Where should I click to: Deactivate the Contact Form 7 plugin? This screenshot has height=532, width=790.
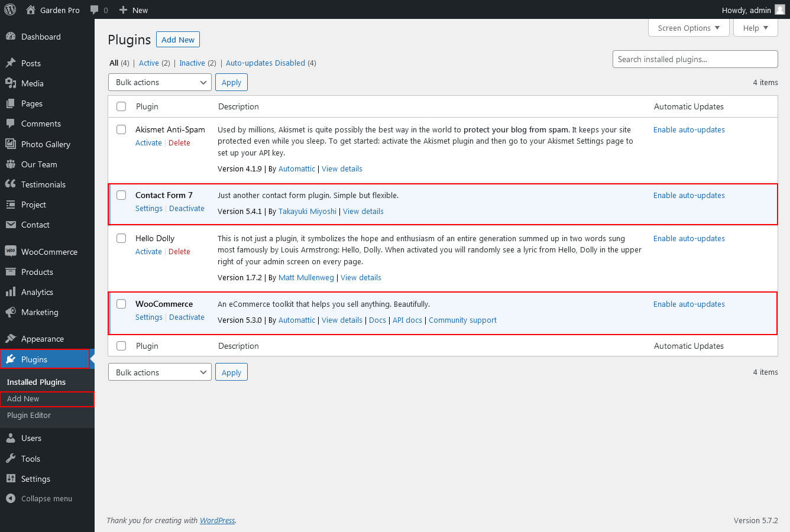[x=187, y=208]
